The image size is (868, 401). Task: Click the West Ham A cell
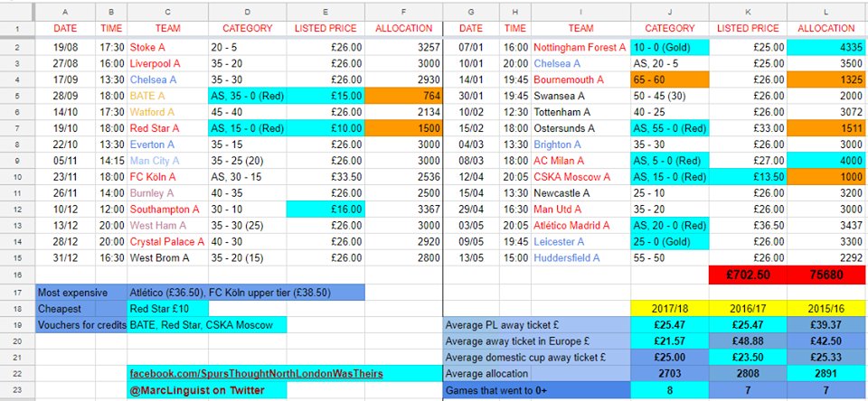[168, 226]
